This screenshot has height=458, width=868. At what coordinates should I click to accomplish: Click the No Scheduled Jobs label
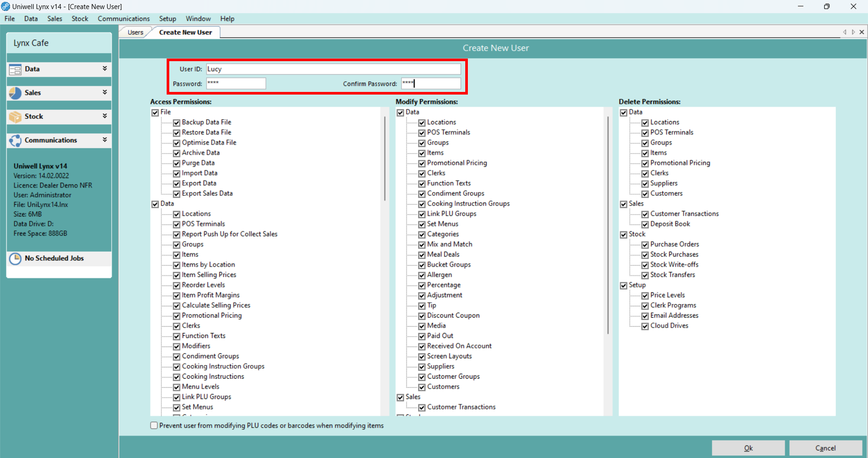click(54, 258)
